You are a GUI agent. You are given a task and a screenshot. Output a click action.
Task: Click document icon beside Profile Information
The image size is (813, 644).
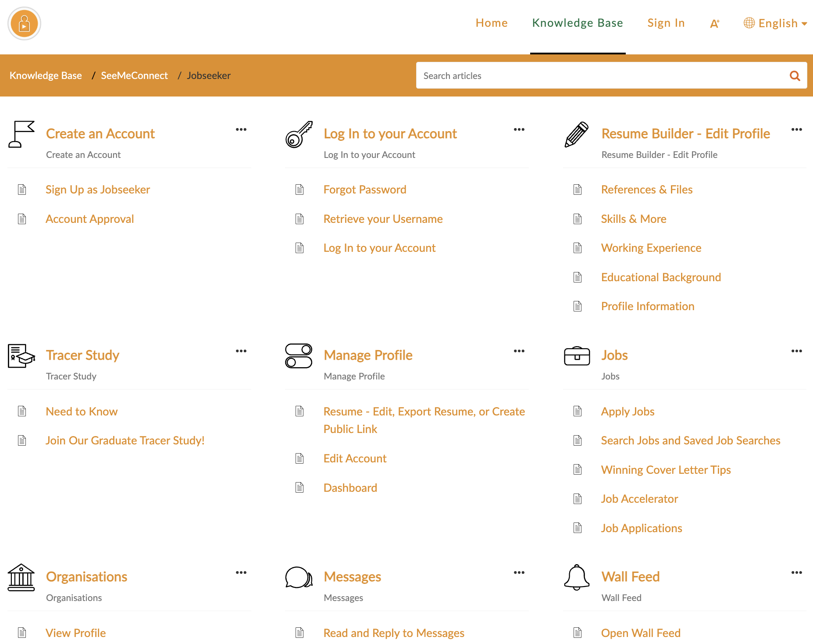click(578, 306)
